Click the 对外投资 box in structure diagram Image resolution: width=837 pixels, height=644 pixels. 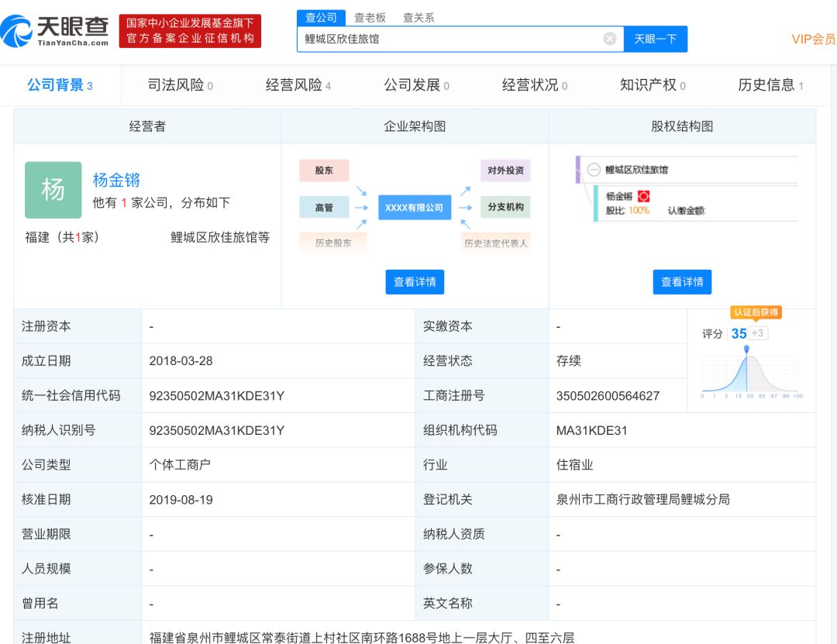tap(505, 170)
